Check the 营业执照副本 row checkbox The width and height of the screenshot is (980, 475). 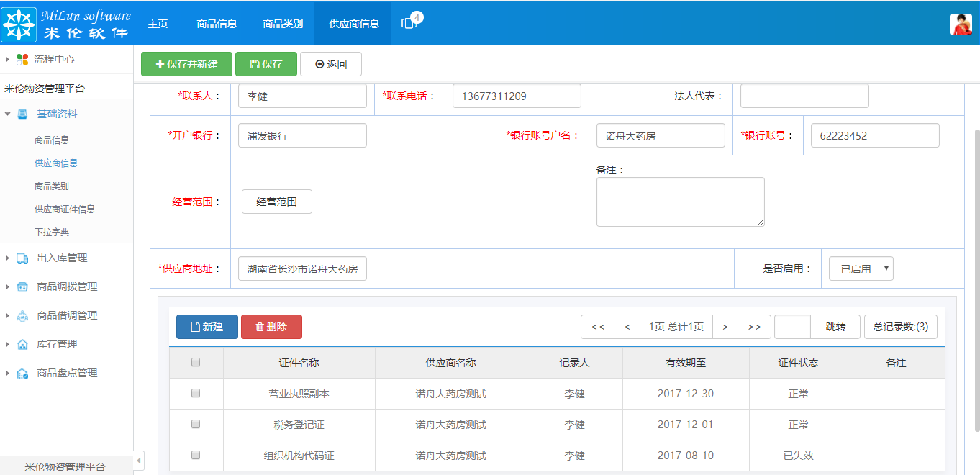(x=194, y=393)
